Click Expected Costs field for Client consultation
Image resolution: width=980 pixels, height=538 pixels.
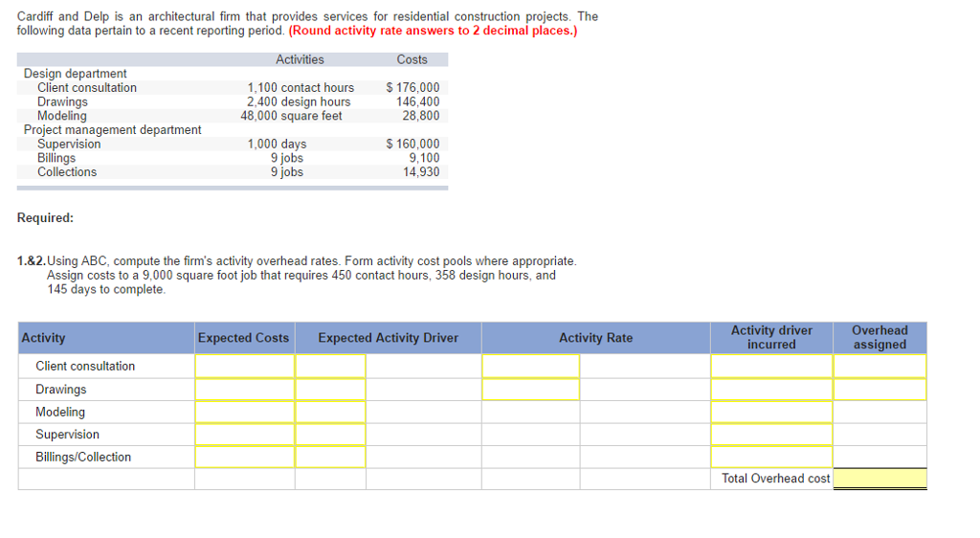[244, 367]
